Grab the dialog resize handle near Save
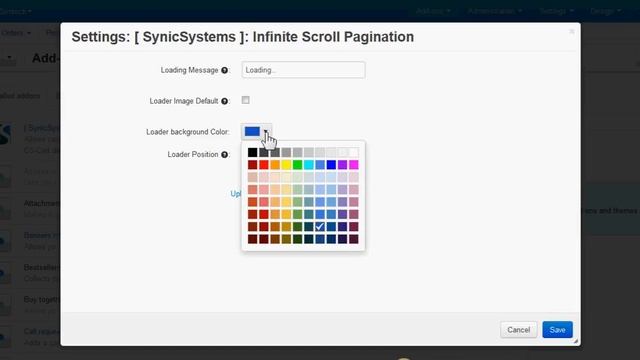 point(576,341)
